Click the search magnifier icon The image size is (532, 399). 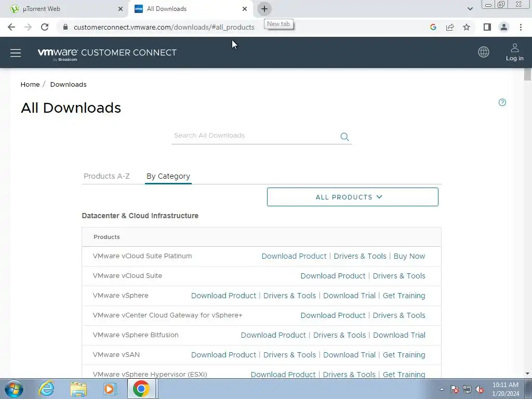point(344,137)
